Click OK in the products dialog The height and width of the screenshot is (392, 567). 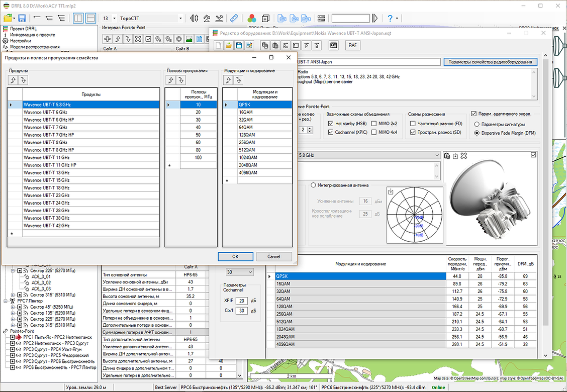(235, 256)
